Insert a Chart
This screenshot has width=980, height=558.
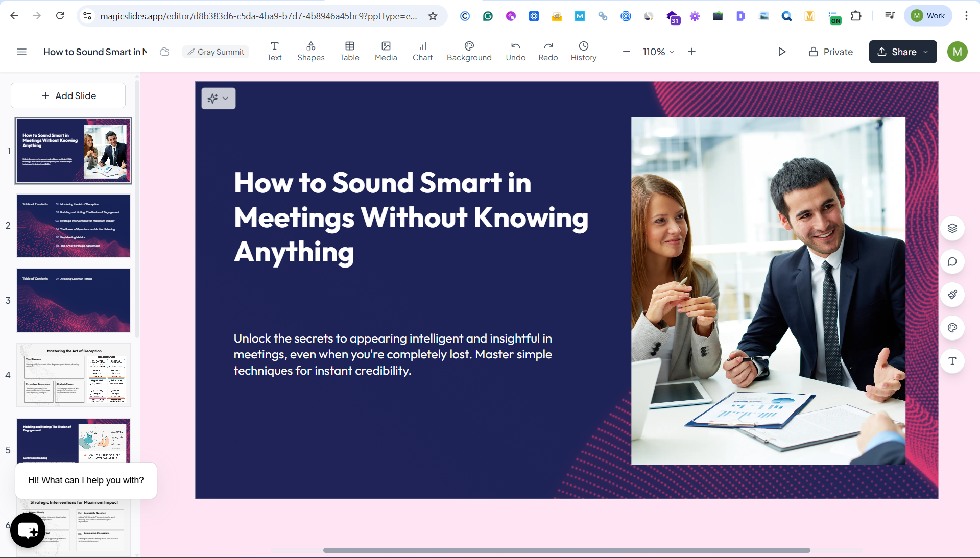click(422, 52)
